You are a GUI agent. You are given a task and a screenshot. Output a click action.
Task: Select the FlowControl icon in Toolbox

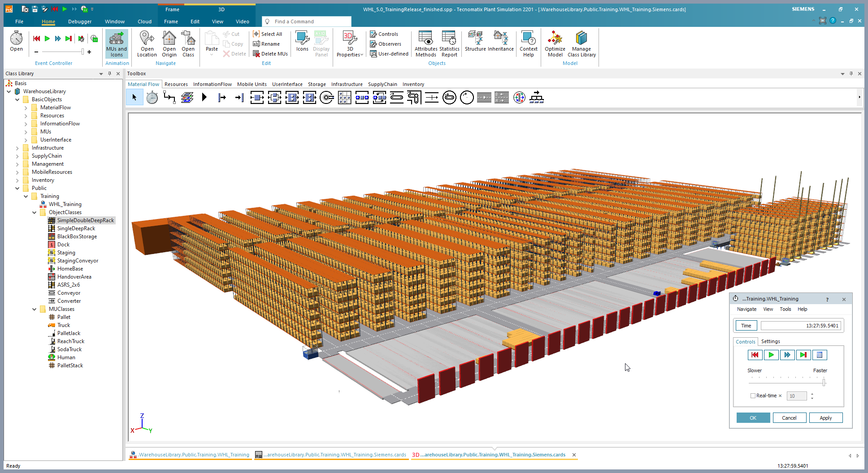[537, 97]
